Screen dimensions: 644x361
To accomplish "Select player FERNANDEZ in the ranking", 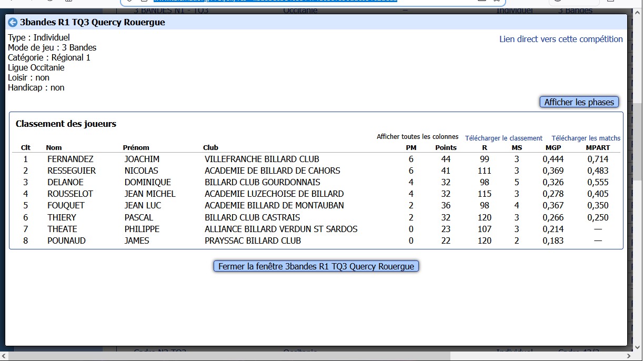I will point(70,159).
